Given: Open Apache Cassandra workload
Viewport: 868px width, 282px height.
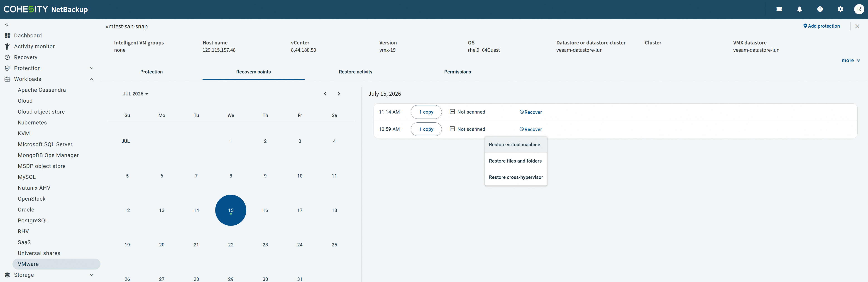Looking at the screenshot, I should 42,90.
